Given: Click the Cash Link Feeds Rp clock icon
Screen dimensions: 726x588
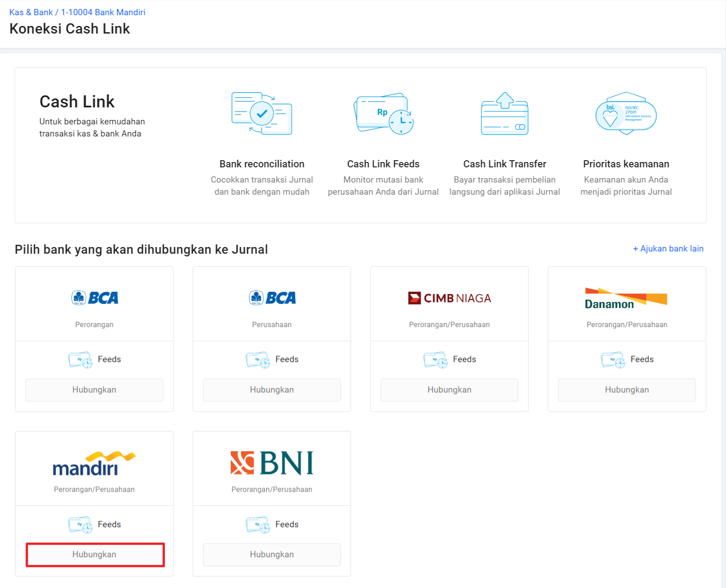Looking at the screenshot, I should coord(383,113).
